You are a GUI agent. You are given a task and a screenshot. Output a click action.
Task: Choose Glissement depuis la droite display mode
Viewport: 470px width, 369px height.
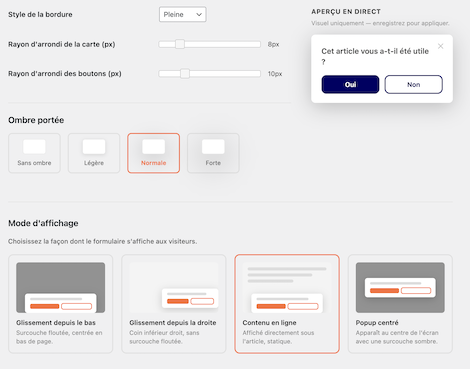(174, 304)
